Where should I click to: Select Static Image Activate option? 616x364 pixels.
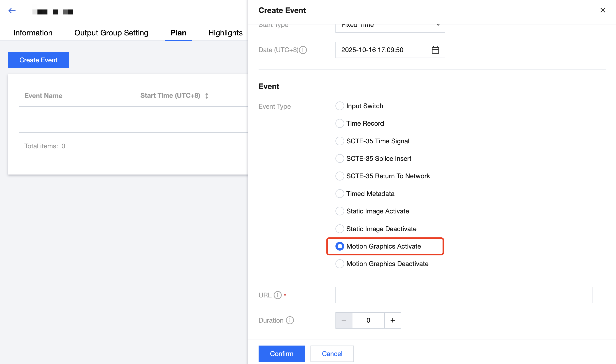[x=340, y=211]
